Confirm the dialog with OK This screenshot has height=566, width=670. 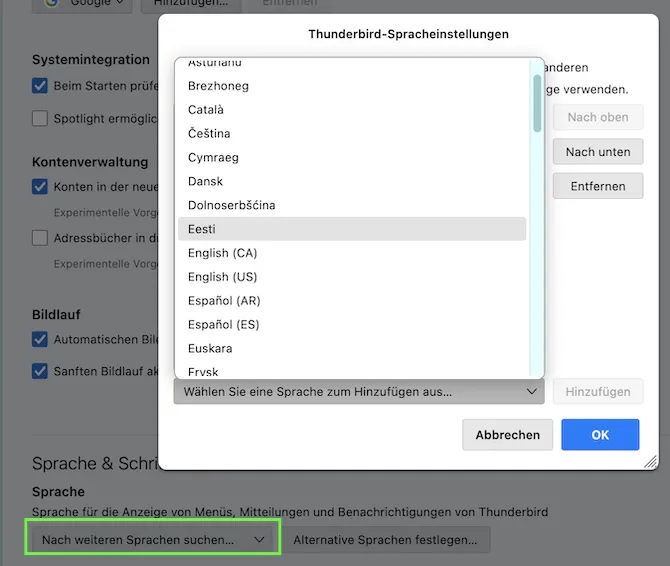pyautogui.click(x=600, y=435)
